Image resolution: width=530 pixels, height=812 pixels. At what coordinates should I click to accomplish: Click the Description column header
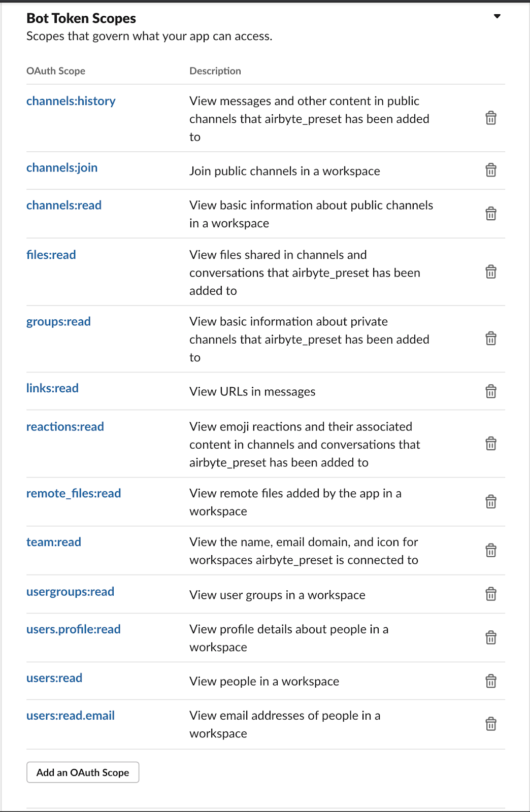coord(215,71)
